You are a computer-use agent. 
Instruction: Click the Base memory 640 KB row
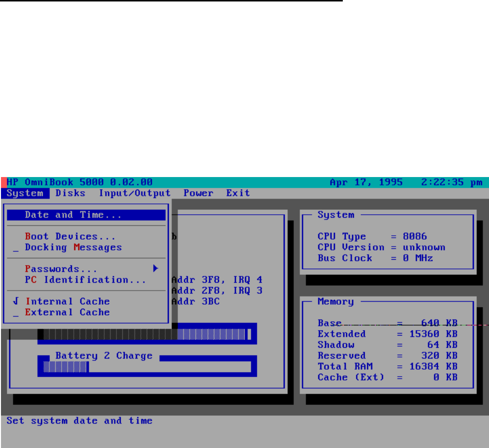click(387, 323)
